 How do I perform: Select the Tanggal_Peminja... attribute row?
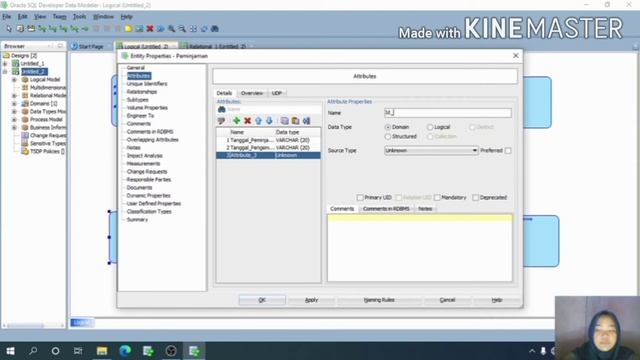pyautogui.click(x=268, y=140)
